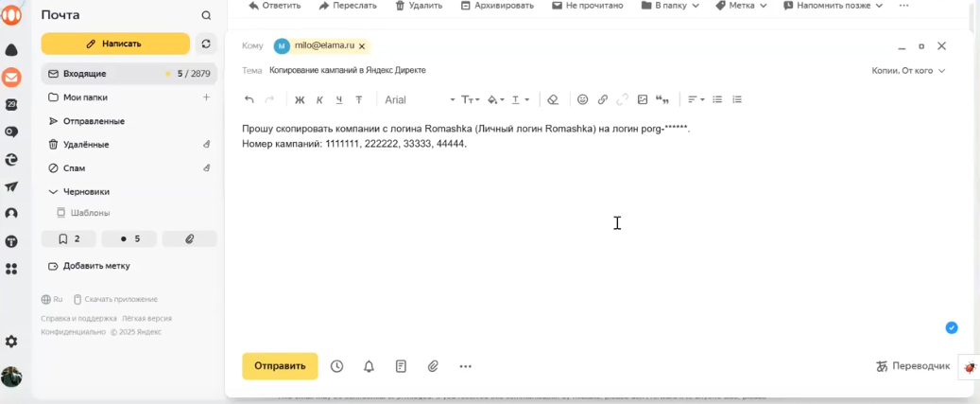Click Архивировать in the top toolbar
The width and height of the screenshot is (980, 404).
point(497,6)
